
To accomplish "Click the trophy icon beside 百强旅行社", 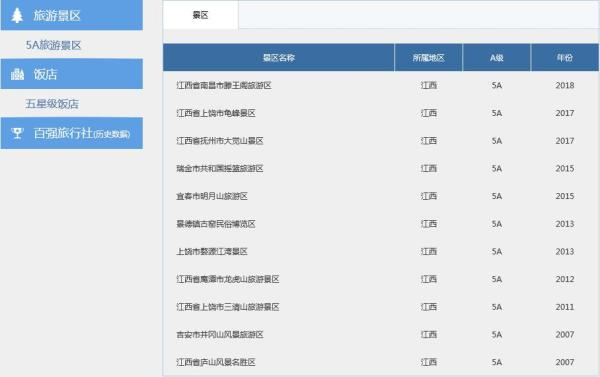I will [17, 133].
